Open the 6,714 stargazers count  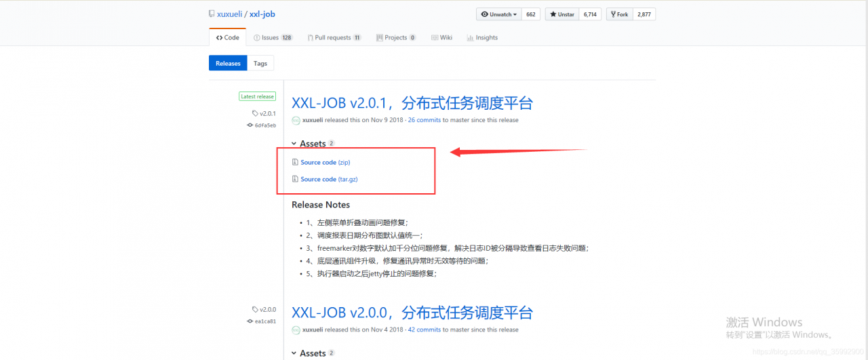[x=590, y=14]
